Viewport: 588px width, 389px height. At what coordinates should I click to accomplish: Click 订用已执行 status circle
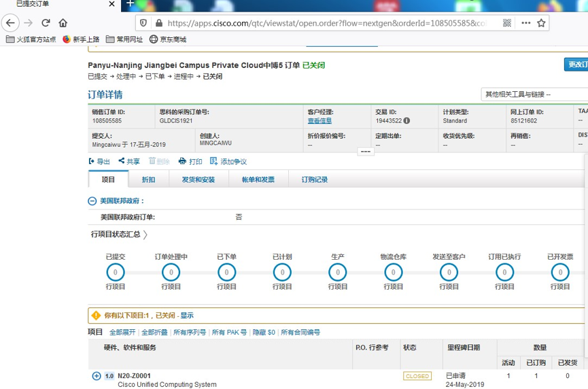(x=504, y=272)
